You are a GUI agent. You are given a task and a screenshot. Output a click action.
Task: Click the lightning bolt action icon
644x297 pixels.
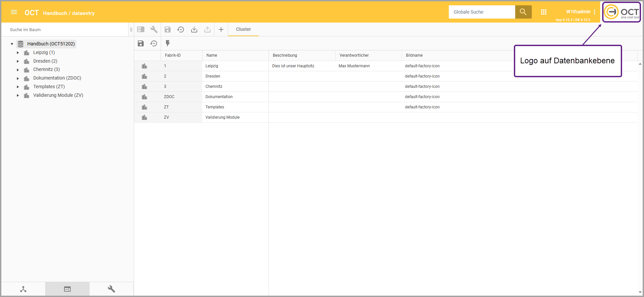[x=168, y=43]
